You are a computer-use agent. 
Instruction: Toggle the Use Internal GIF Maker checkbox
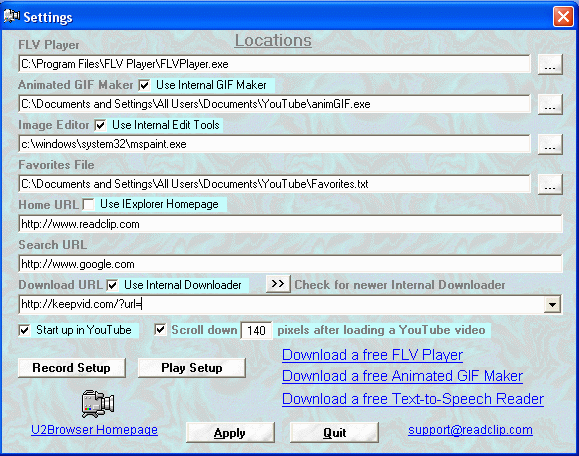click(x=144, y=85)
